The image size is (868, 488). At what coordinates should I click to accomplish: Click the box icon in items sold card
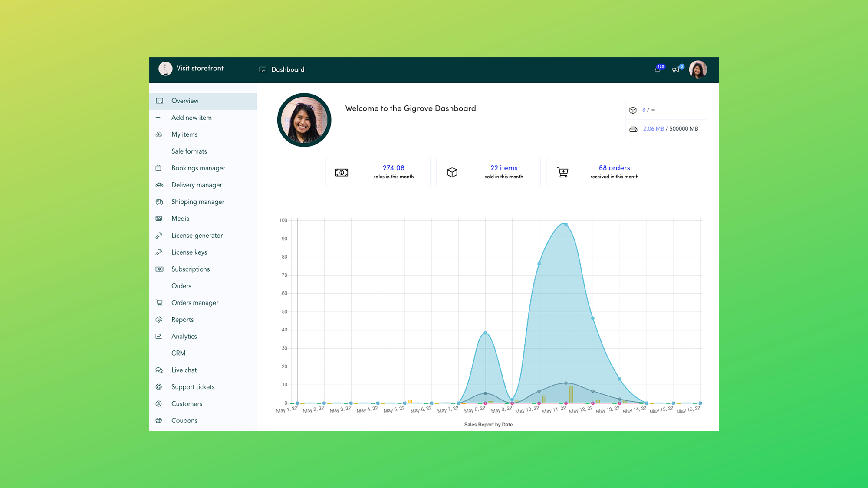tap(452, 173)
